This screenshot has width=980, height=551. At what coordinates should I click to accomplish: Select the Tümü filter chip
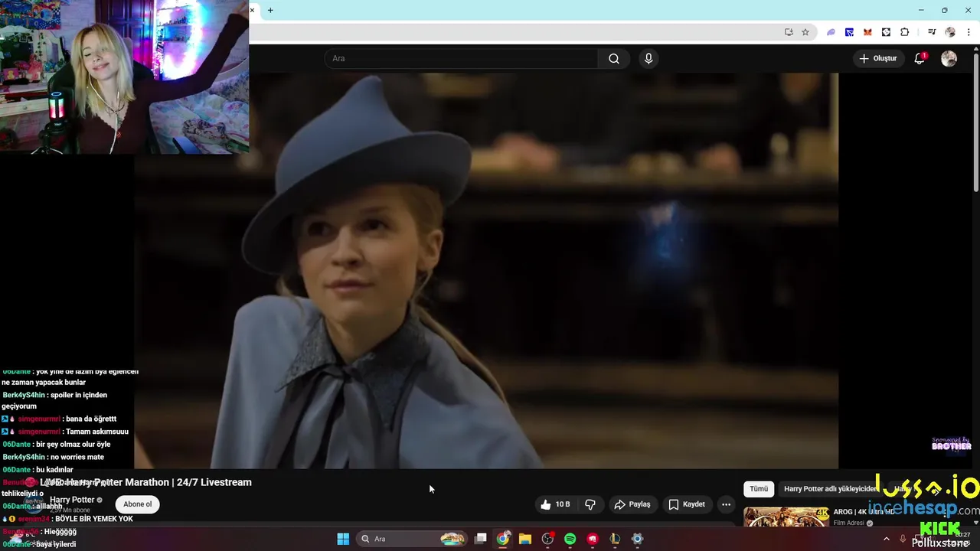click(759, 489)
